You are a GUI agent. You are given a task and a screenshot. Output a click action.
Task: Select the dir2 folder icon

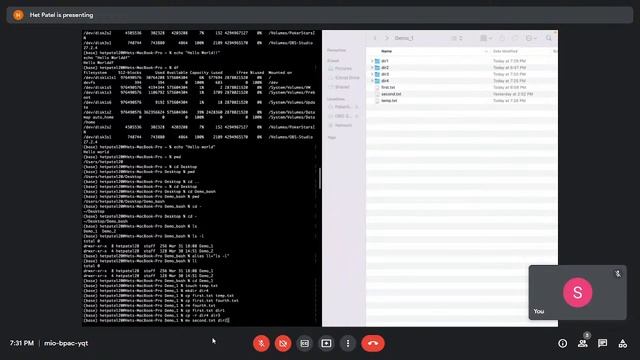378,68
